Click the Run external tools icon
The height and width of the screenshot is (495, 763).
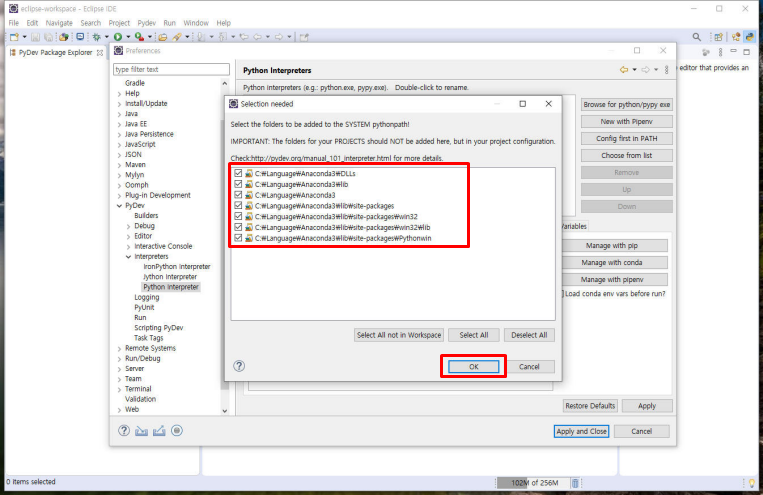(139, 37)
